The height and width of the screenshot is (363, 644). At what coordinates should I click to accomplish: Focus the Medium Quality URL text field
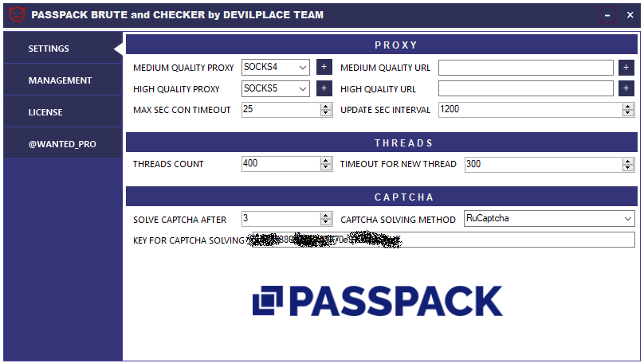(526, 68)
